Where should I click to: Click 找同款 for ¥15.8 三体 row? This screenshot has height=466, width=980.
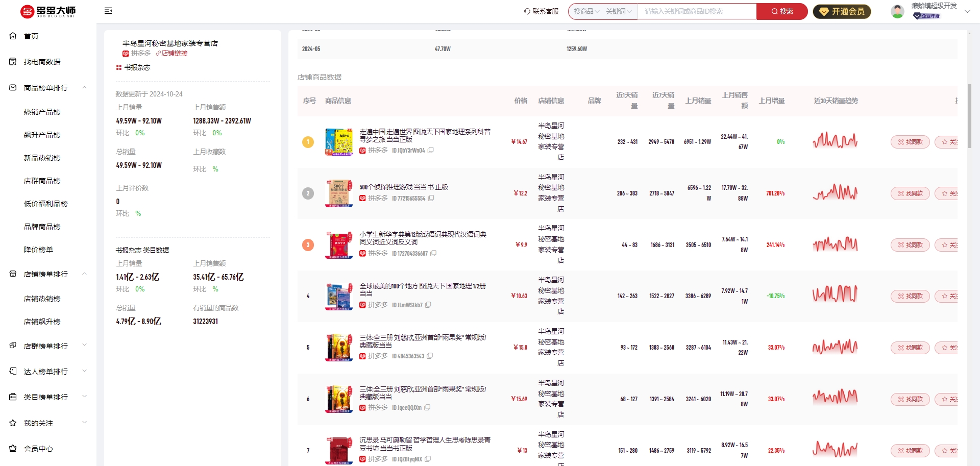click(910, 348)
